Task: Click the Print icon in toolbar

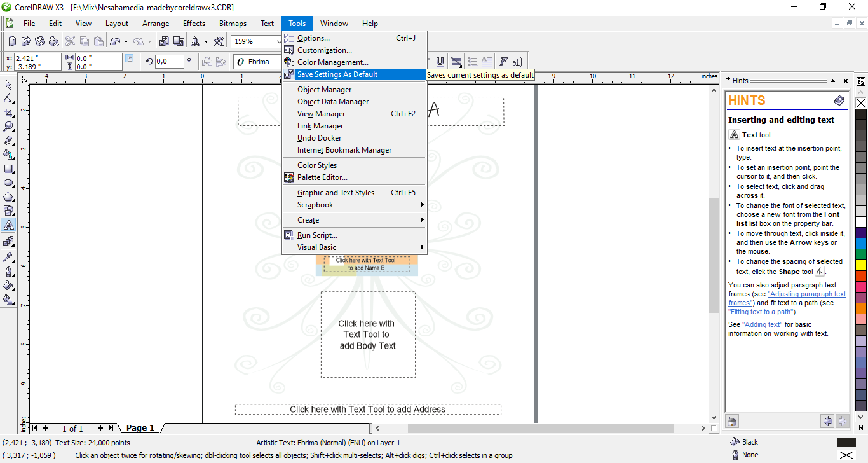Action: 53,41
